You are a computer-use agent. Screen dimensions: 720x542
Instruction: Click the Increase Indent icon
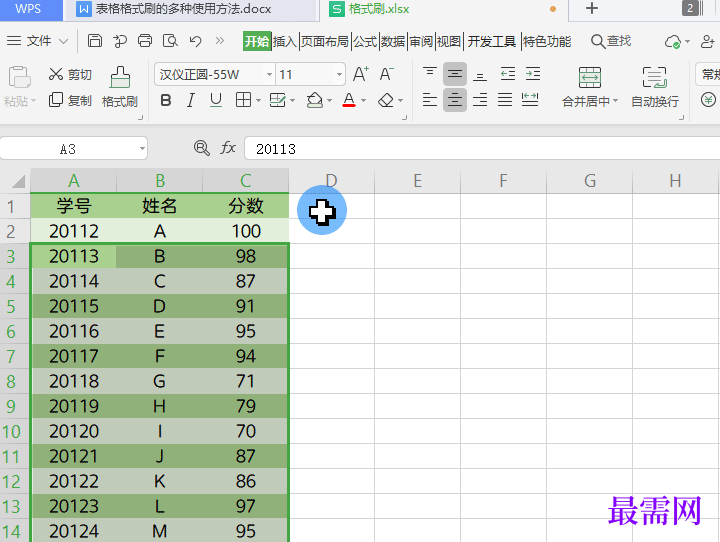(533, 73)
